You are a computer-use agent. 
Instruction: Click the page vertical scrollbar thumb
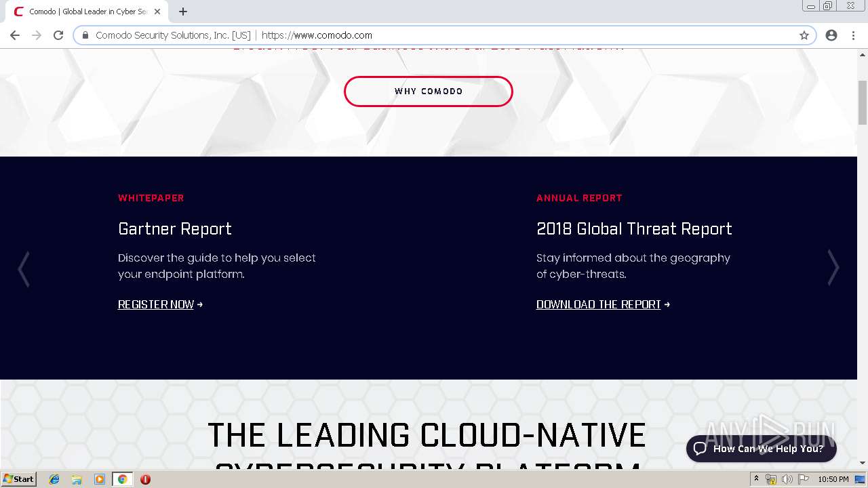tap(863, 102)
